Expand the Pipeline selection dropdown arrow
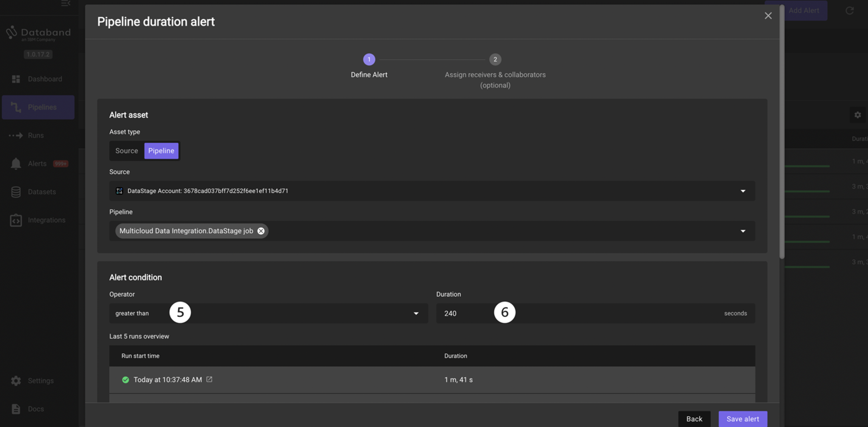This screenshot has width=868, height=427. pyautogui.click(x=743, y=231)
